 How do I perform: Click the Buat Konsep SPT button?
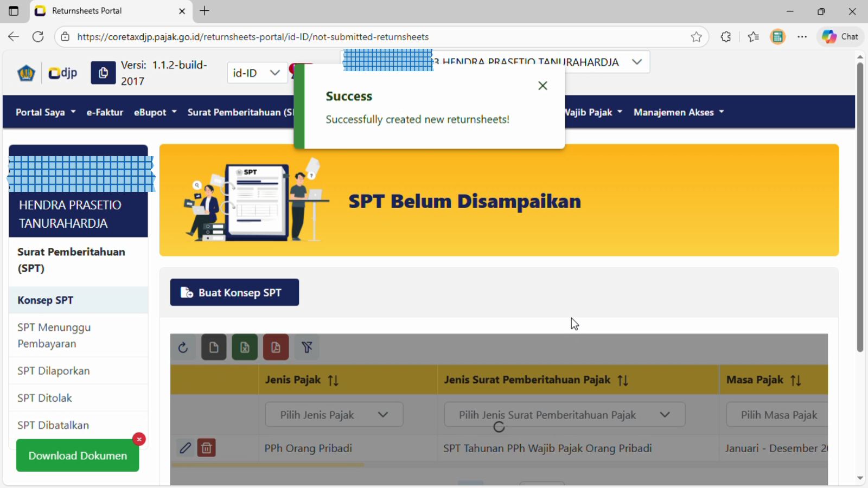click(x=234, y=293)
